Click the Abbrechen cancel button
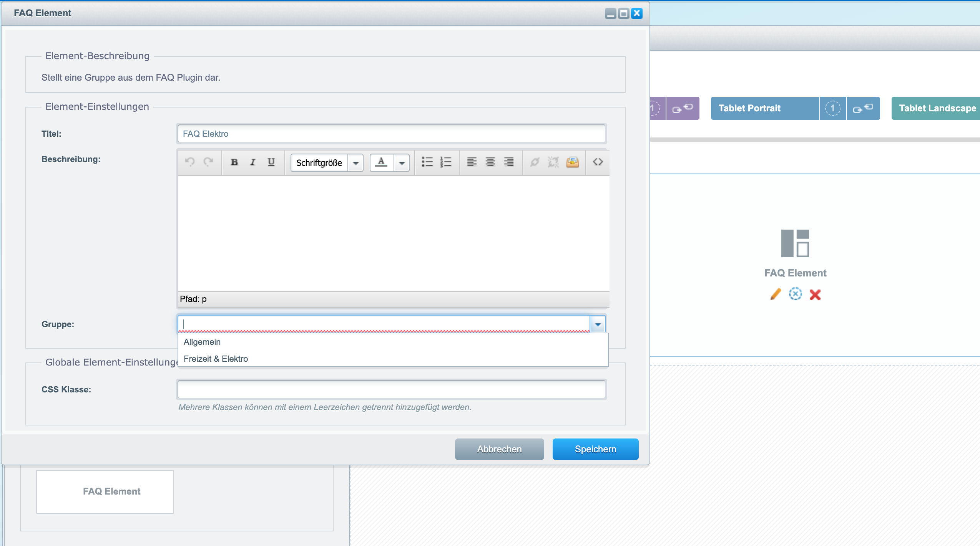Viewport: 980px width, 546px height. tap(500, 449)
